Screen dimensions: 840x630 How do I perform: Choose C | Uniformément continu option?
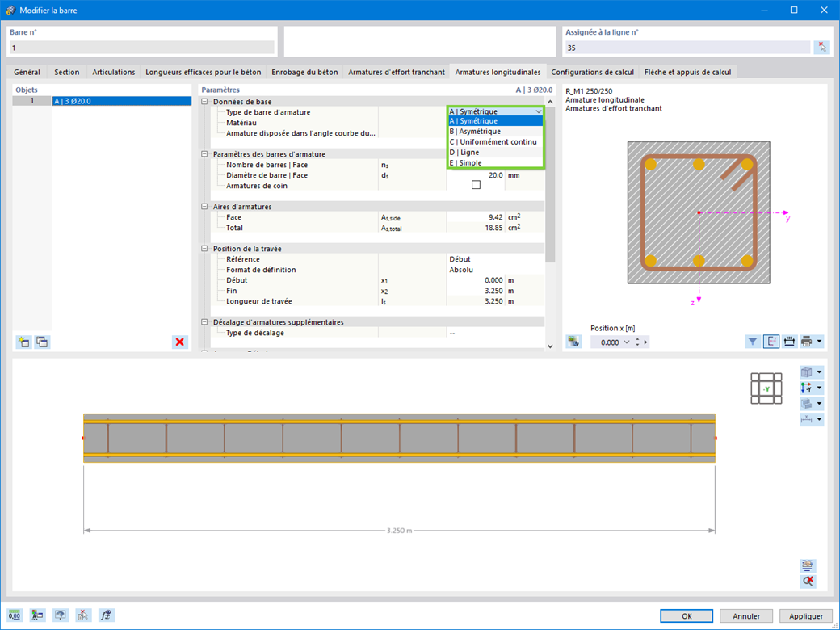click(x=496, y=142)
